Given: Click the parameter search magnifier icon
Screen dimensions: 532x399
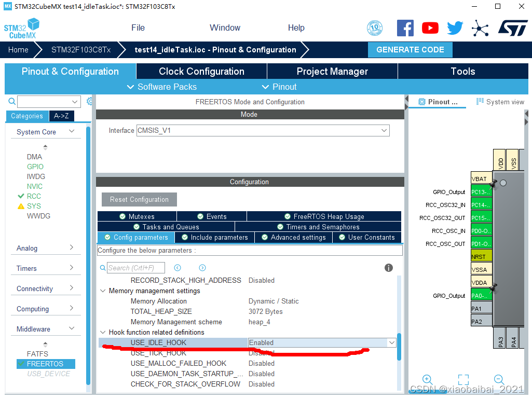Looking at the screenshot, I should 103,268.
